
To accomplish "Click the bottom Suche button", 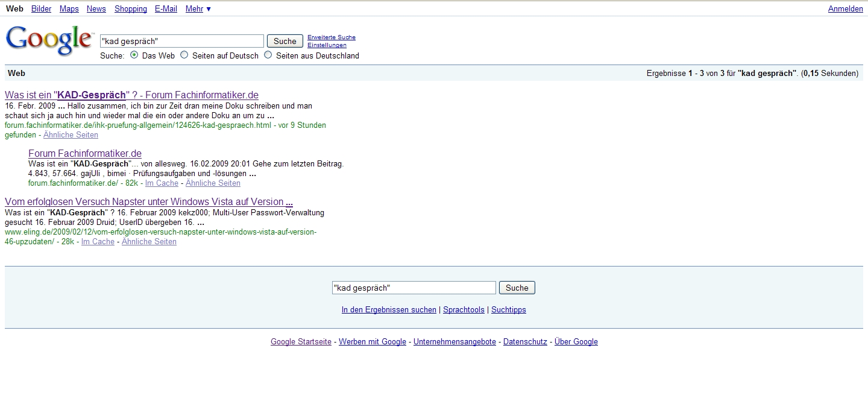I will pos(517,288).
